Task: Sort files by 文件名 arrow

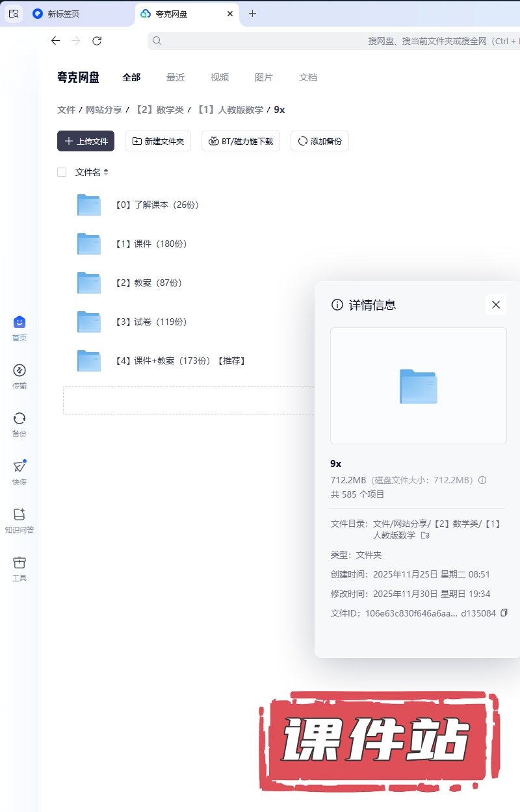Action: pyautogui.click(x=106, y=172)
